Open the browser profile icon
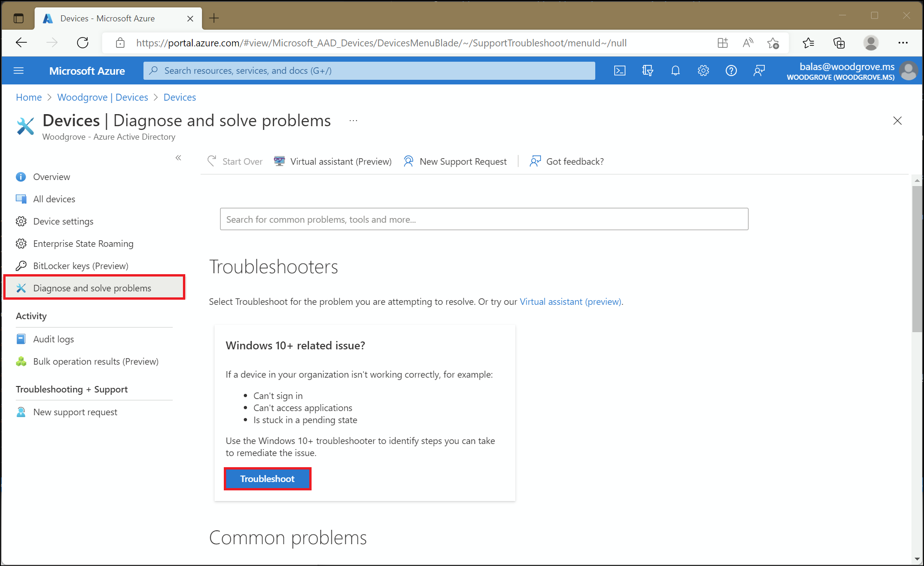This screenshot has height=566, width=924. pyautogui.click(x=871, y=43)
